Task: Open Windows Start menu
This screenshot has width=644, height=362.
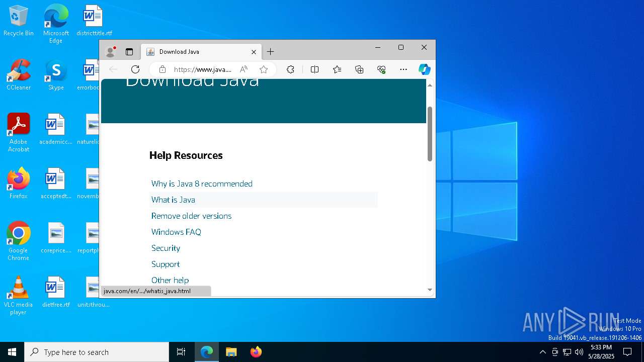Action: pos(12,352)
